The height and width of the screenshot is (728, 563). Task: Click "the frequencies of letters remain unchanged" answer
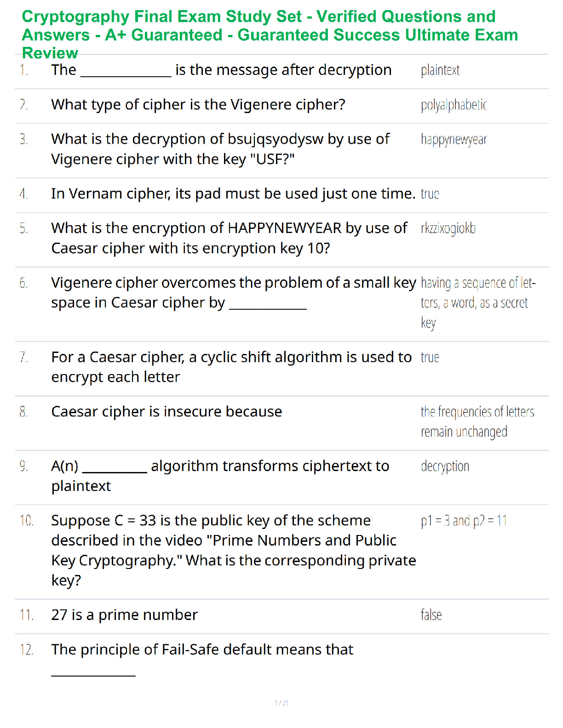coord(477,422)
